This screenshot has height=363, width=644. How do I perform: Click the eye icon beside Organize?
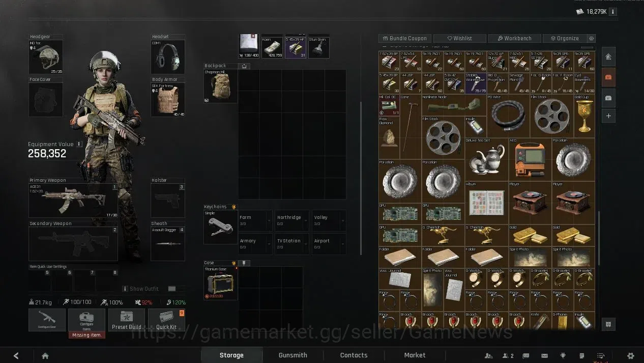tap(591, 38)
